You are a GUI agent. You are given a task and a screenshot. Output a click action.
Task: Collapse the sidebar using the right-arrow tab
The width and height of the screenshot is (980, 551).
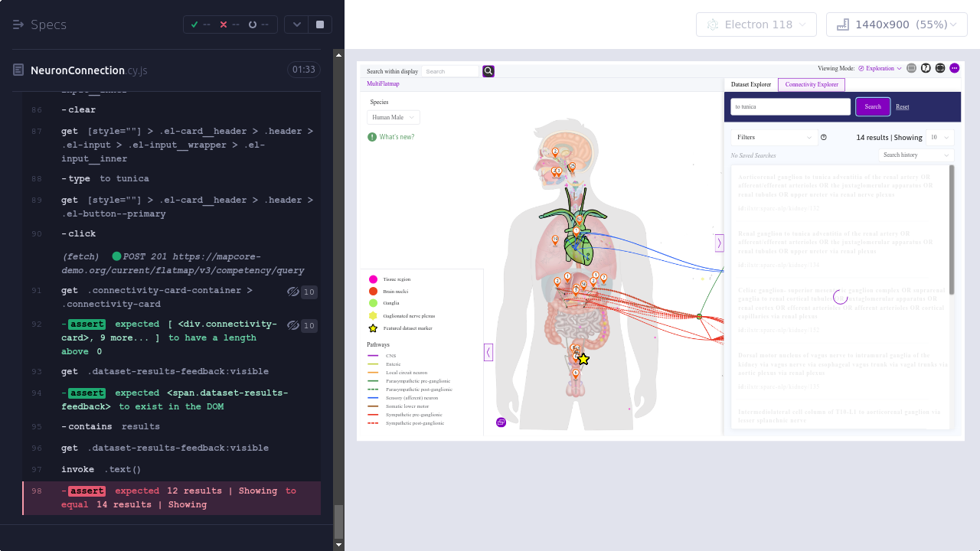pos(719,243)
